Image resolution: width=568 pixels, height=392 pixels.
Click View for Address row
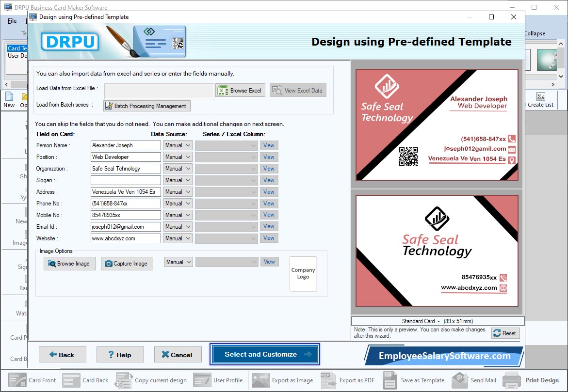pos(269,192)
